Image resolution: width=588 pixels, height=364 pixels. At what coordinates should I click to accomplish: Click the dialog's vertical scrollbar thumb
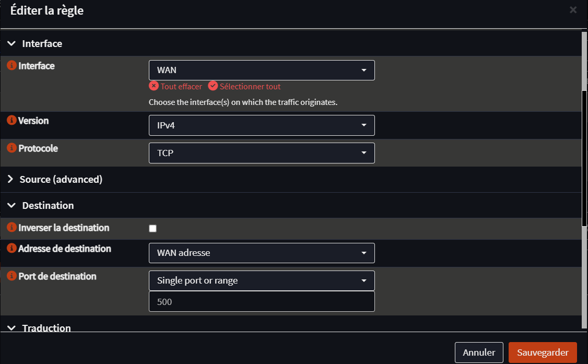point(584,158)
